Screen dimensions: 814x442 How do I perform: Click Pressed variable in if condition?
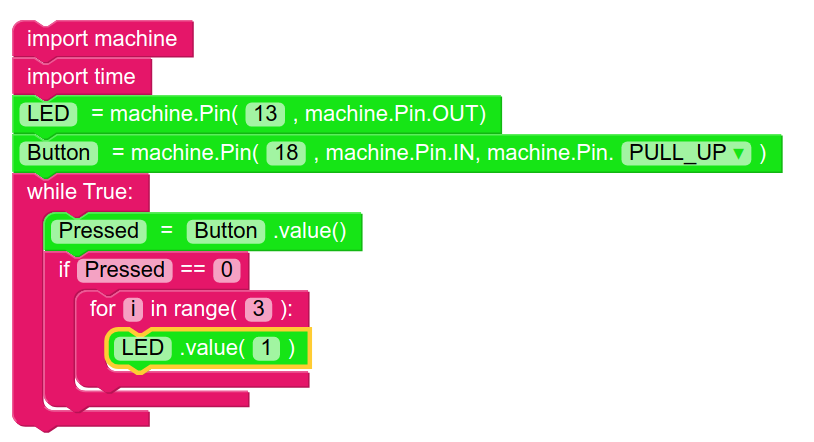[x=125, y=270]
